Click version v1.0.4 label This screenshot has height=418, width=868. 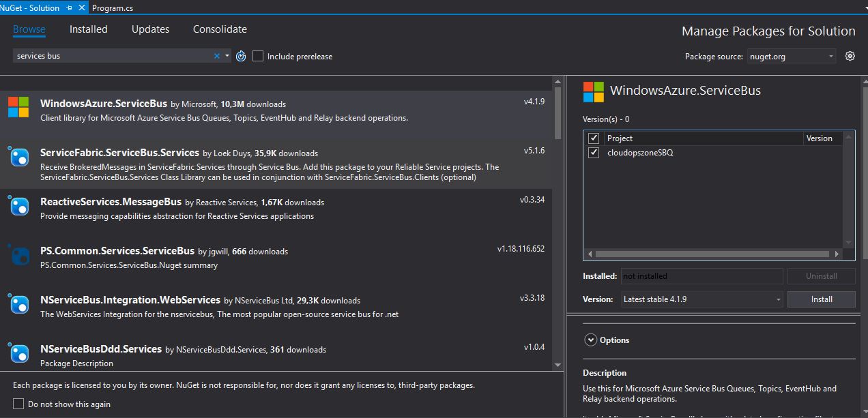pyautogui.click(x=534, y=347)
